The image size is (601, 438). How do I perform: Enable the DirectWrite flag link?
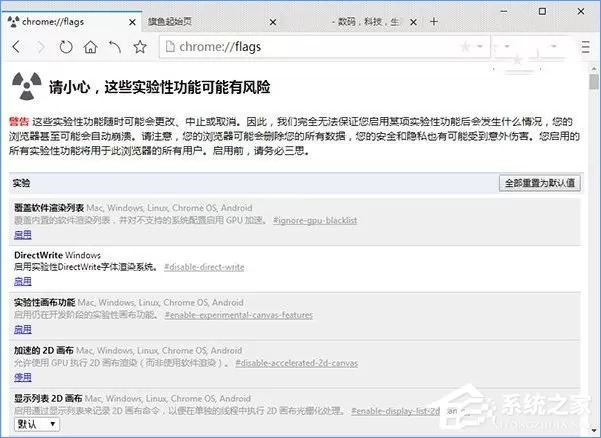click(23, 281)
